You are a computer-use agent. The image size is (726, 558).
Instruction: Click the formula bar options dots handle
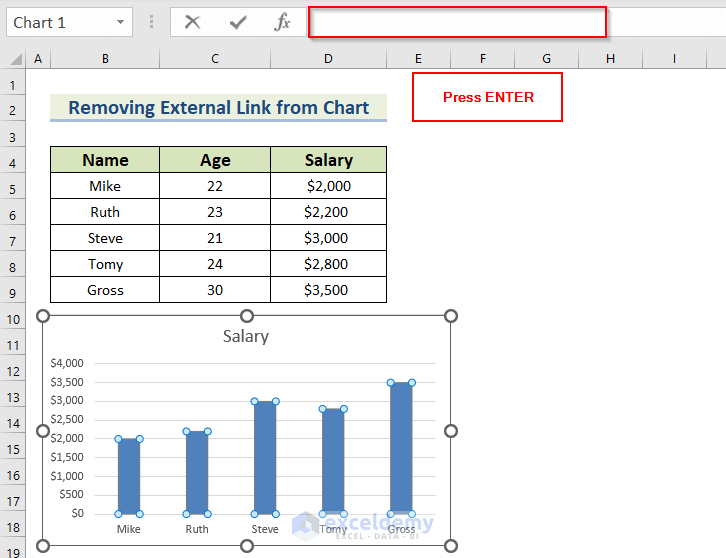point(151,22)
